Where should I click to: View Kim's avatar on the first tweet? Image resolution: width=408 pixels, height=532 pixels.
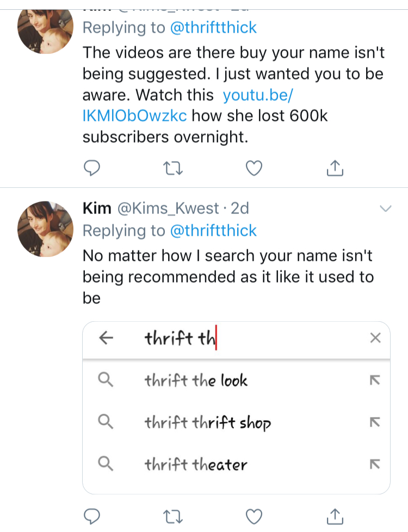click(46, 27)
